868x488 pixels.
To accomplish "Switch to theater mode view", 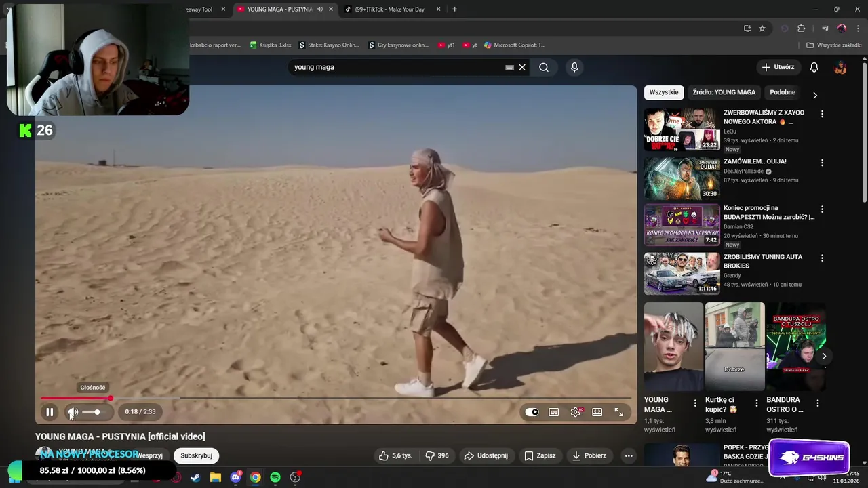I will [597, 412].
